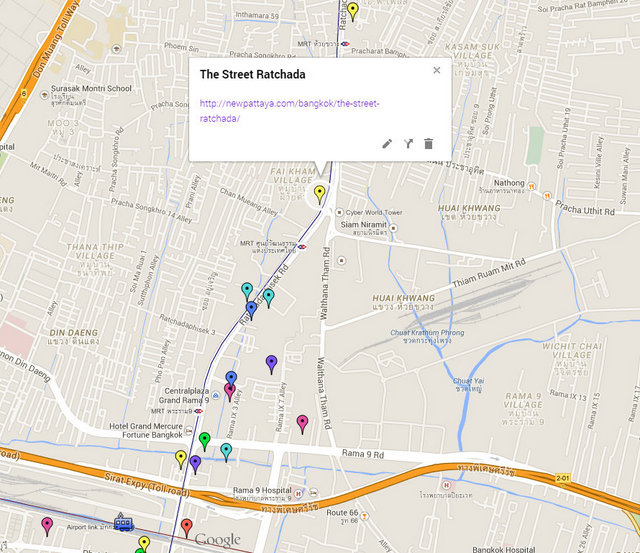
Task: Click the yellow pin left of Ratchadaphisek near expressway
Action: tap(181, 460)
